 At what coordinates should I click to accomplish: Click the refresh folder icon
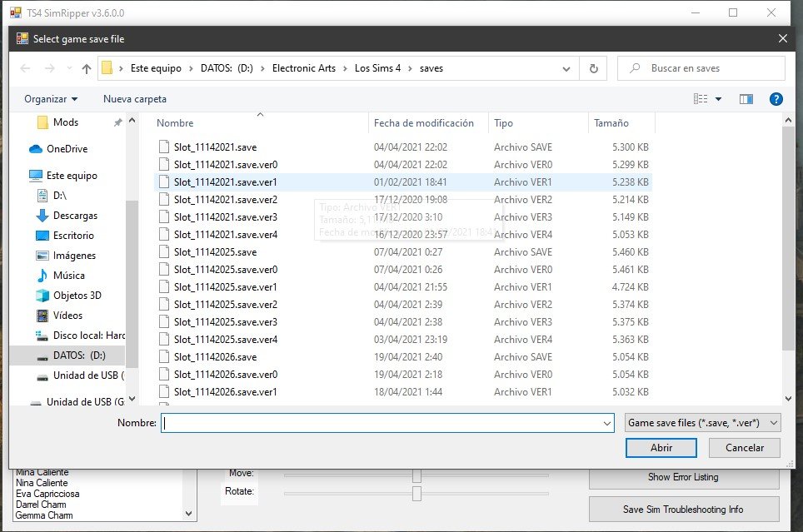[593, 68]
